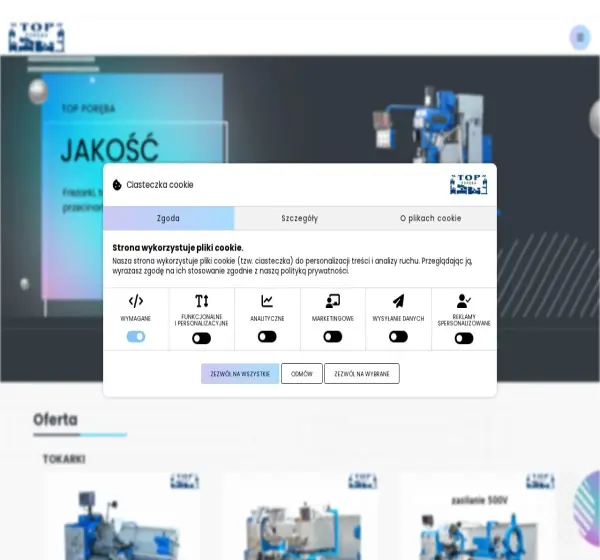
Task: Click the TOP Poręba logo in the header
Action: [37, 38]
